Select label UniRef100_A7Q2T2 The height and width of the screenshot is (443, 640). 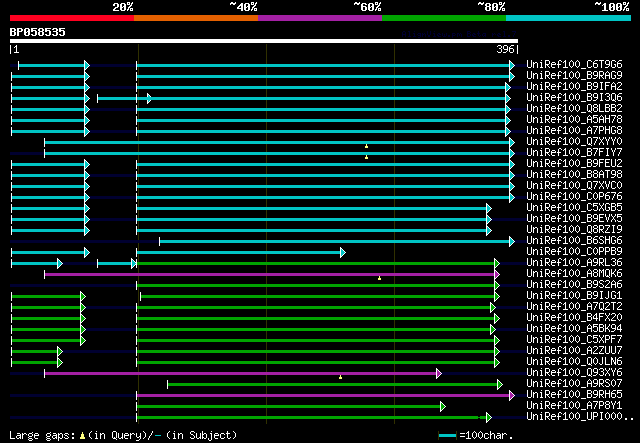[574, 307]
